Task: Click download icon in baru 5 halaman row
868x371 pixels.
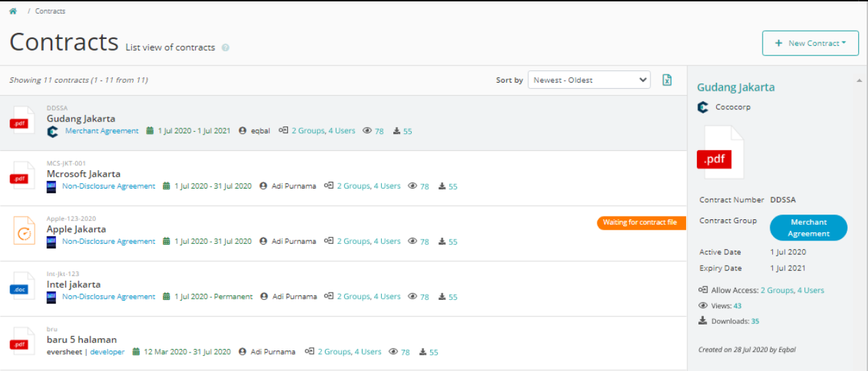Action: pos(423,352)
